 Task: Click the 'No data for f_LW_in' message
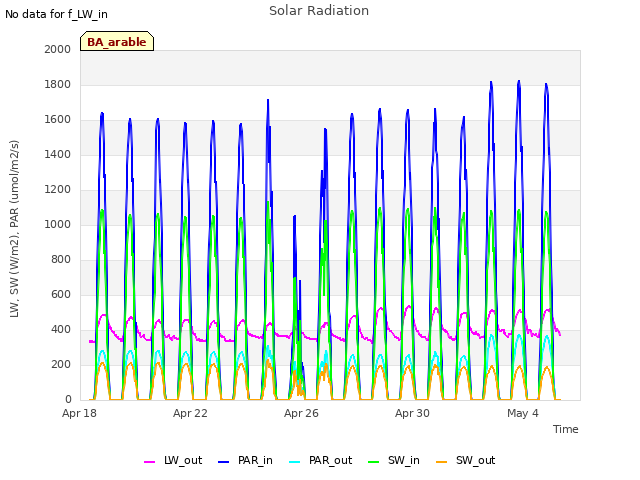tap(56, 14)
